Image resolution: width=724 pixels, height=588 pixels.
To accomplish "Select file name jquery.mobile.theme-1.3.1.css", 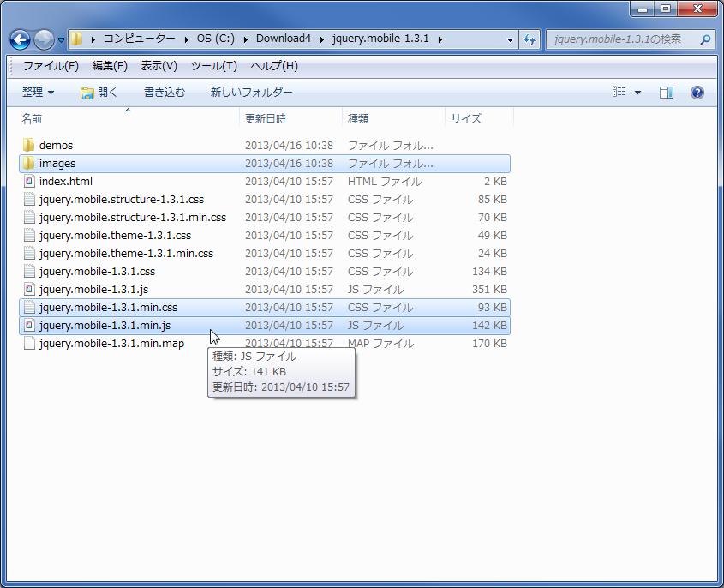I will (x=115, y=236).
